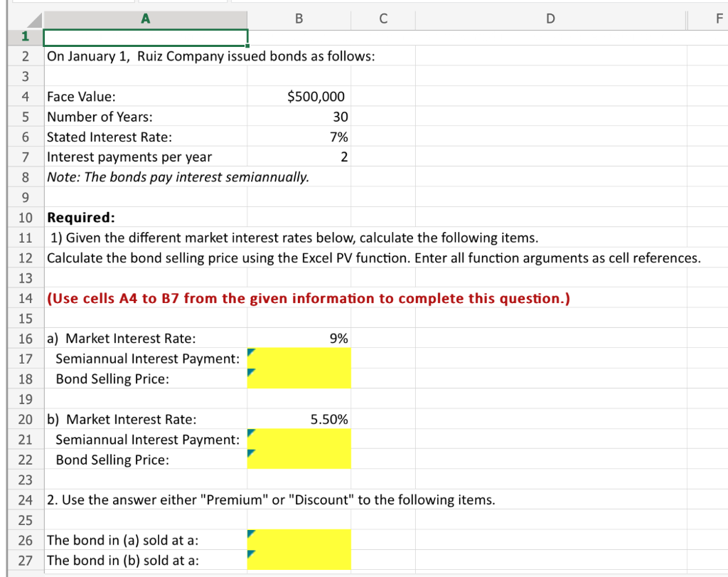Image resolution: width=728 pixels, height=577 pixels.
Task: Select the 'Face Value:' label cell
Action: [x=145, y=96]
